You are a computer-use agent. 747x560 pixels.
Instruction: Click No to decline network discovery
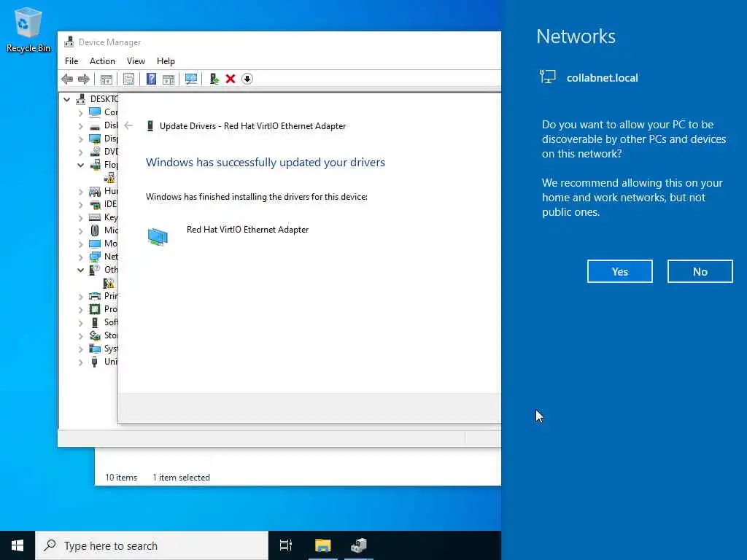click(x=700, y=271)
